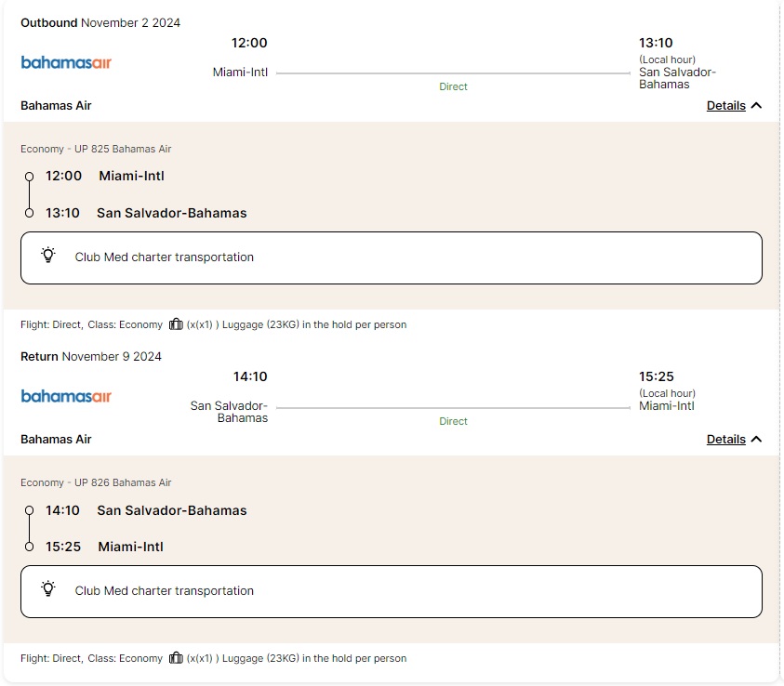This screenshot has width=784, height=686.
Task: Click the green Direct label on return route
Action: click(x=453, y=421)
